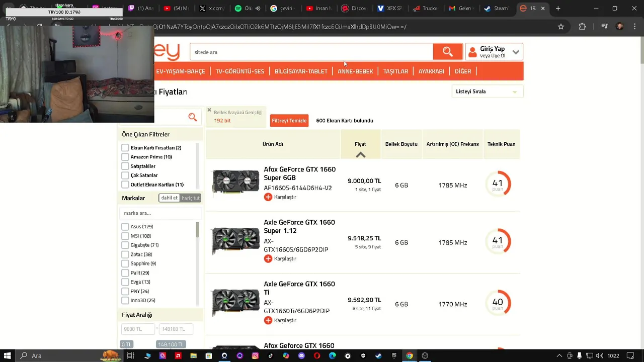Open the DİĞER menu
Image resolution: width=644 pixels, height=362 pixels.
[463, 71]
